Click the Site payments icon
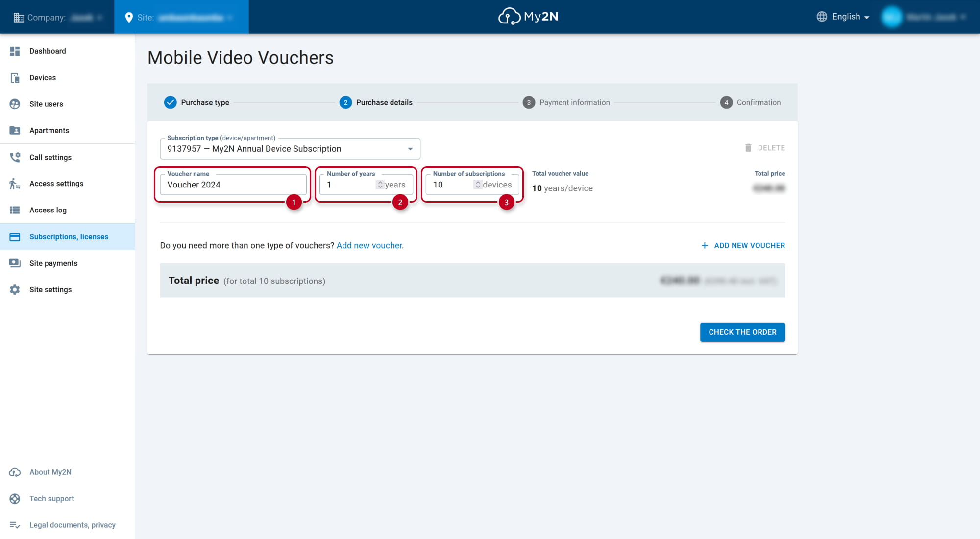980x539 pixels. point(15,263)
